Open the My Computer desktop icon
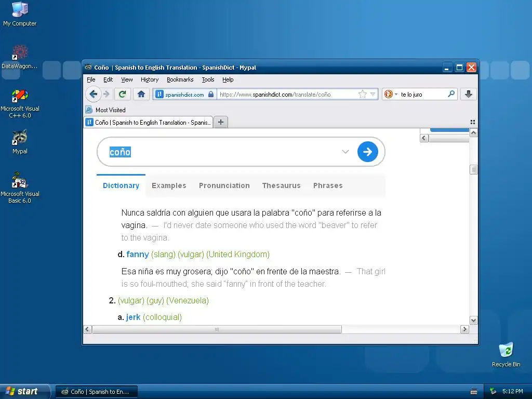This screenshot has width=532, height=399. 20,14
